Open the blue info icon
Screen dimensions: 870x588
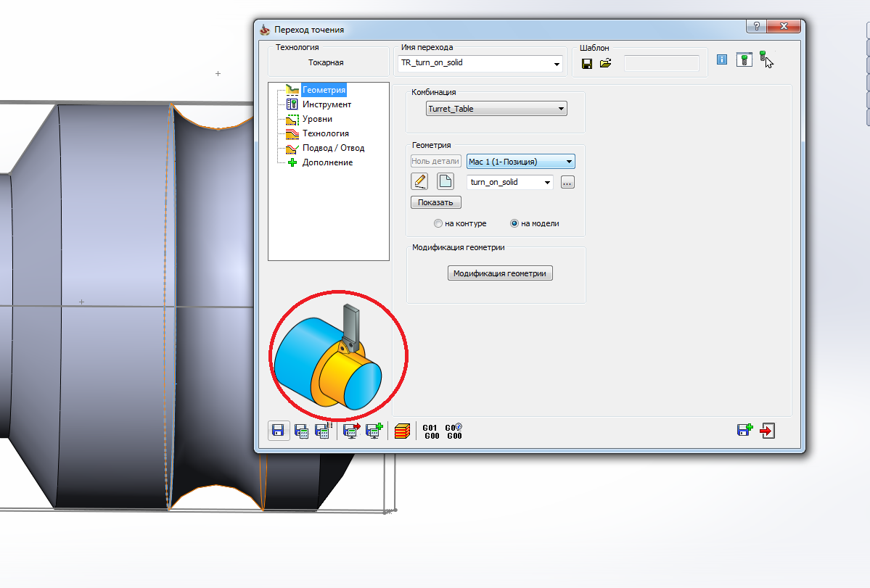point(722,60)
